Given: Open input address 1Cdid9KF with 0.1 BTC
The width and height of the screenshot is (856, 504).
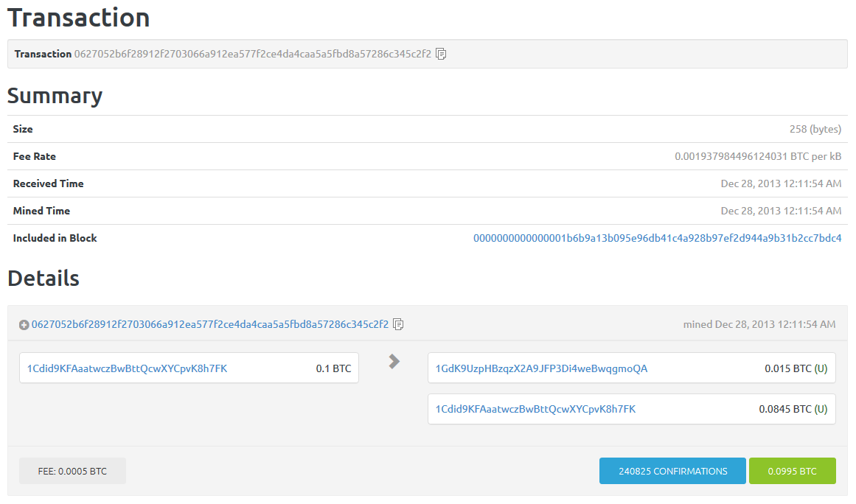Looking at the screenshot, I should 127,368.
